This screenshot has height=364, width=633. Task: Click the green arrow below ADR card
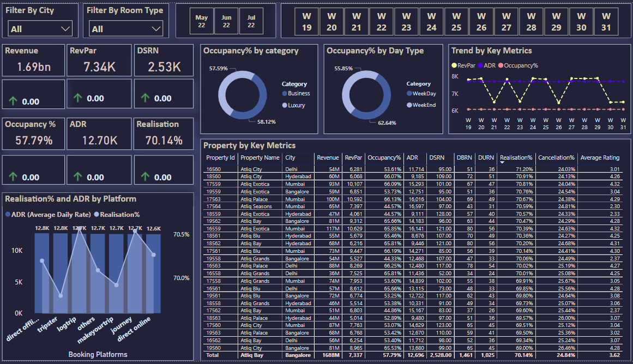pos(77,177)
